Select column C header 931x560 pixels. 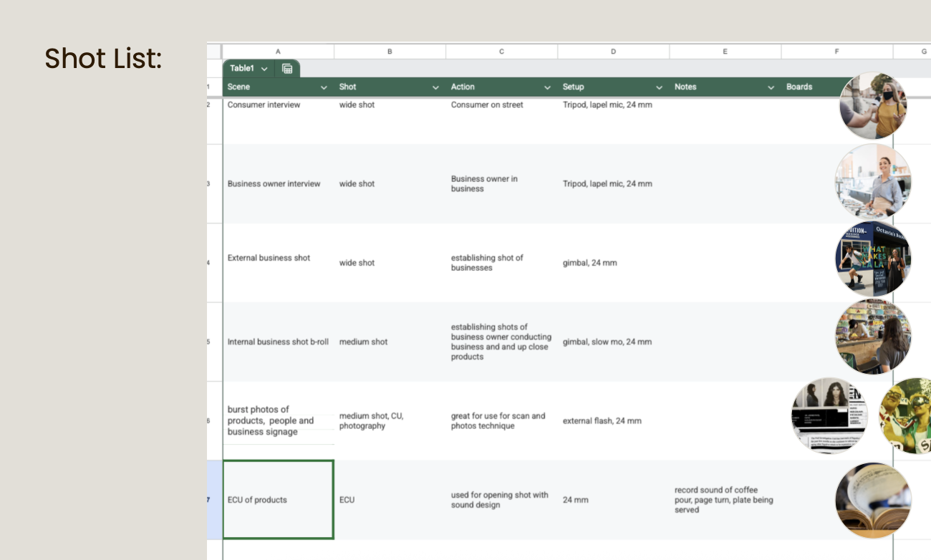click(501, 52)
